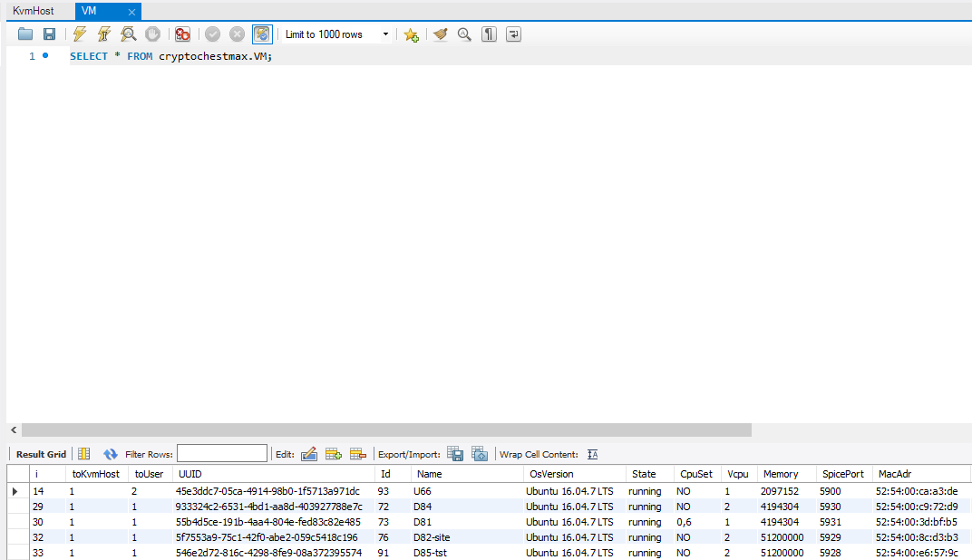Screen dimensions: 972x560
Task: Click the MacAdr column header
Action: tap(920, 474)
